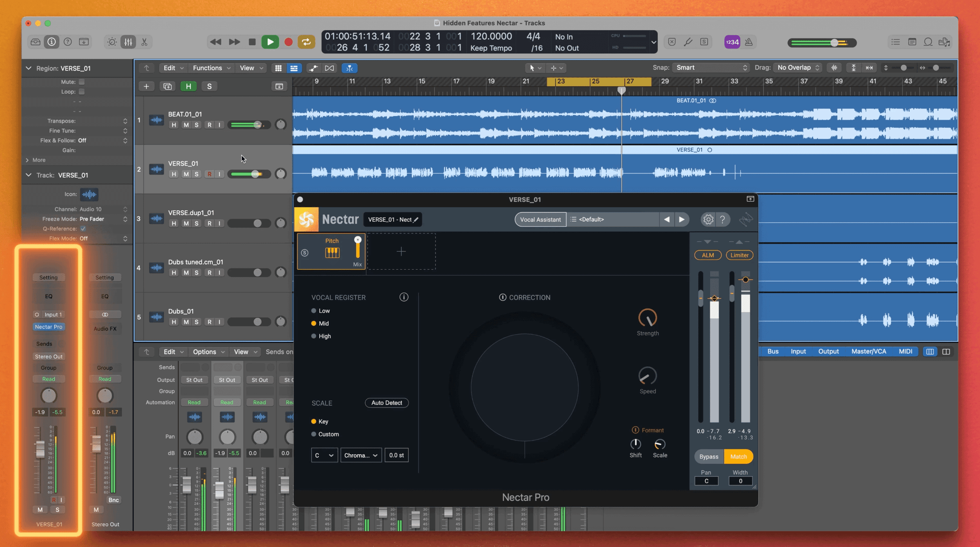Select Nectar previous preset arrow

(x=667, y=219)
